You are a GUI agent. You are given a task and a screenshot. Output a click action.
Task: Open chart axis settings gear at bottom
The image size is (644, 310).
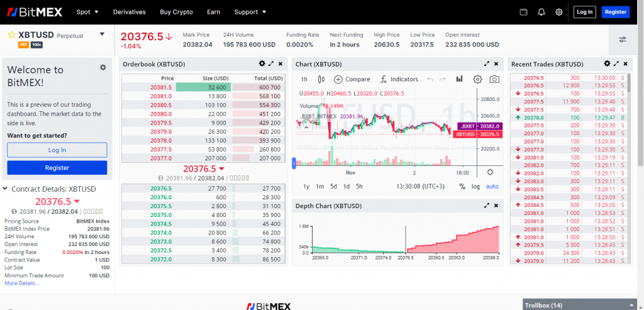pyautogui.click(x=489, y=172)
